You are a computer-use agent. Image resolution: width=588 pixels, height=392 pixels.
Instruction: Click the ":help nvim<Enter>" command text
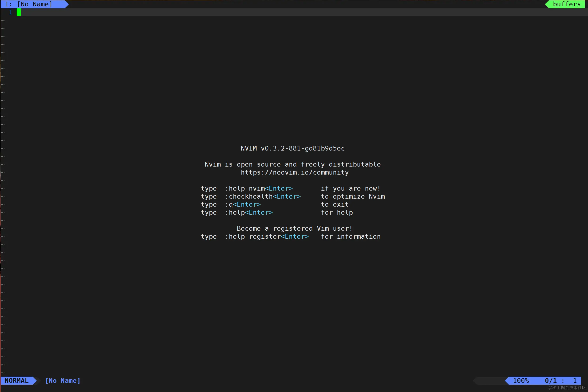pyautogui.click(x=259, y=188)
